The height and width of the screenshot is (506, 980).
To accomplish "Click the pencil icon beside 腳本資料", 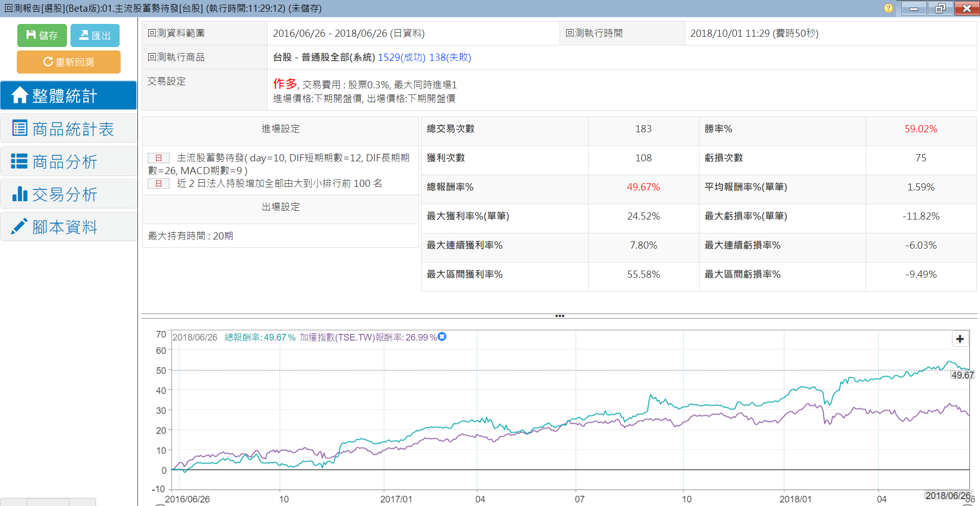I will (x=19, y=227).
